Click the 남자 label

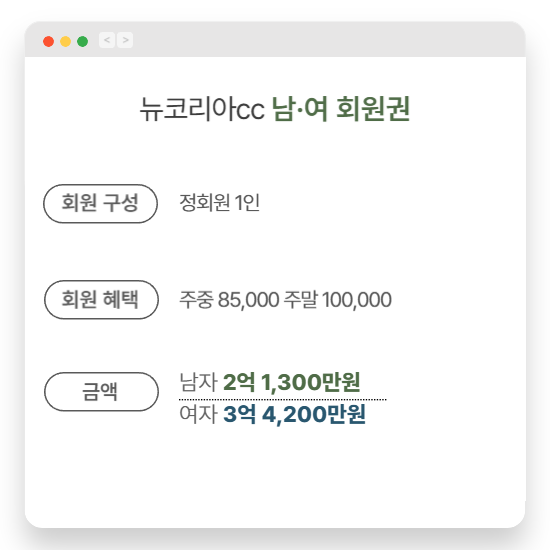tap(199, 382)
